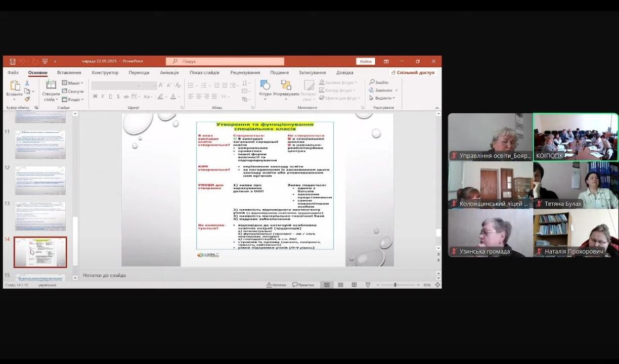Start slideshow from the status bar icon
This screenshot has width=619, height=364.
(x=368, y=285)
